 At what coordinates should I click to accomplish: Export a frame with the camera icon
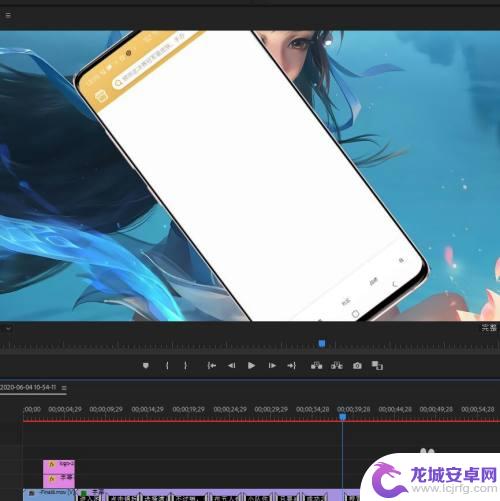(x=357, y=366)
